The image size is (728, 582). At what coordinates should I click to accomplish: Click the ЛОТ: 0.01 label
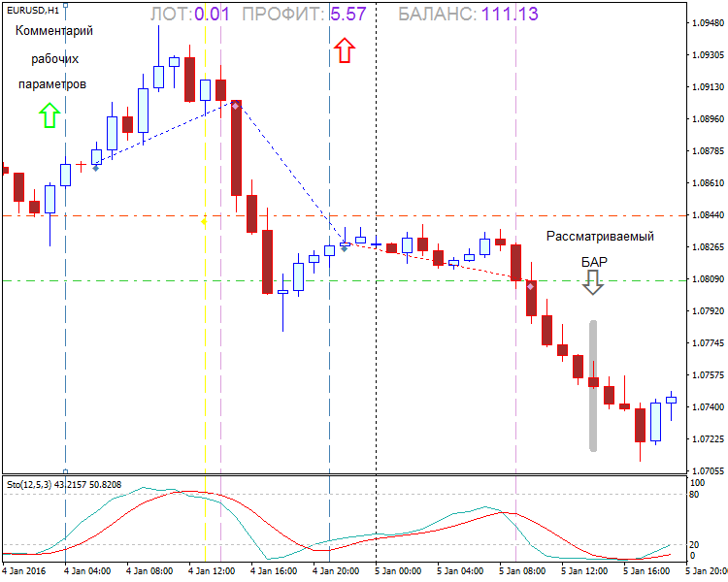189,15
